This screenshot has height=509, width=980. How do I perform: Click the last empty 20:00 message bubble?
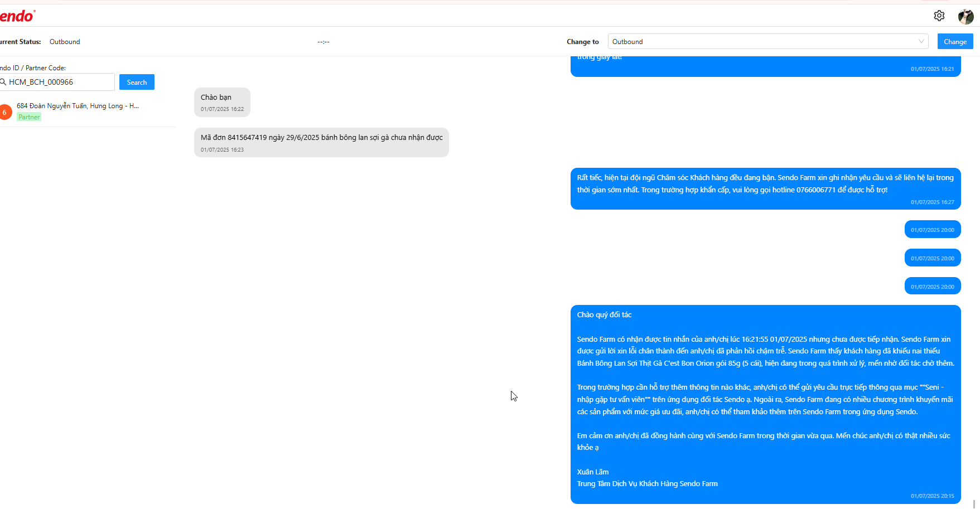point(933,286)
